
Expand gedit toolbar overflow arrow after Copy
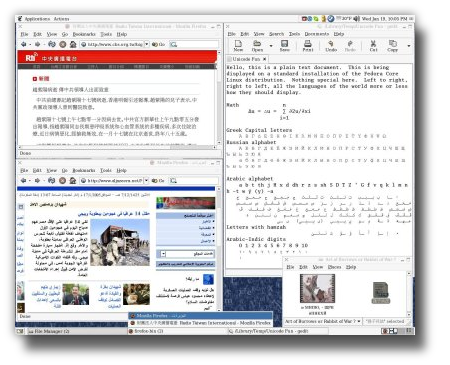409,46
